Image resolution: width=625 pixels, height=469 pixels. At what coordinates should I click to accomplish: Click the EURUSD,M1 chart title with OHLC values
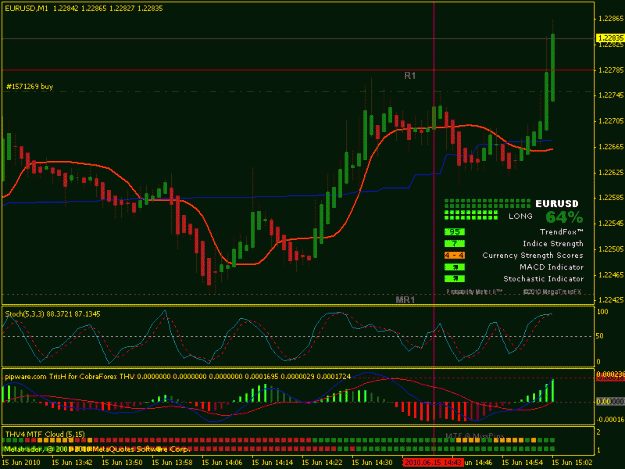(x=84, y=8)
